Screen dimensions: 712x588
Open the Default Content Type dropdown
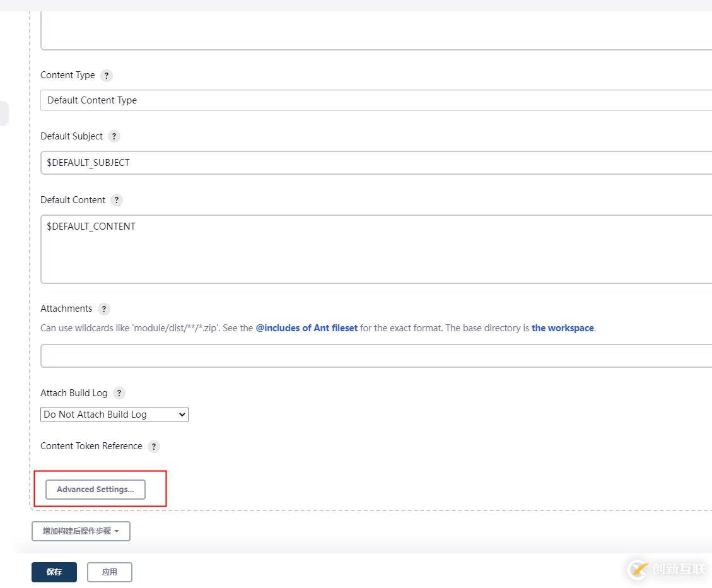coord(376,100)
